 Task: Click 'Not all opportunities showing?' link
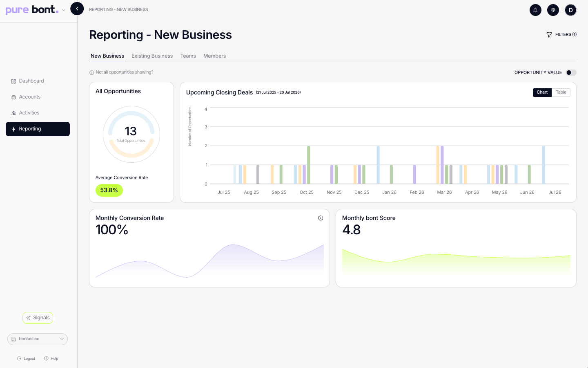pos(124,72)
